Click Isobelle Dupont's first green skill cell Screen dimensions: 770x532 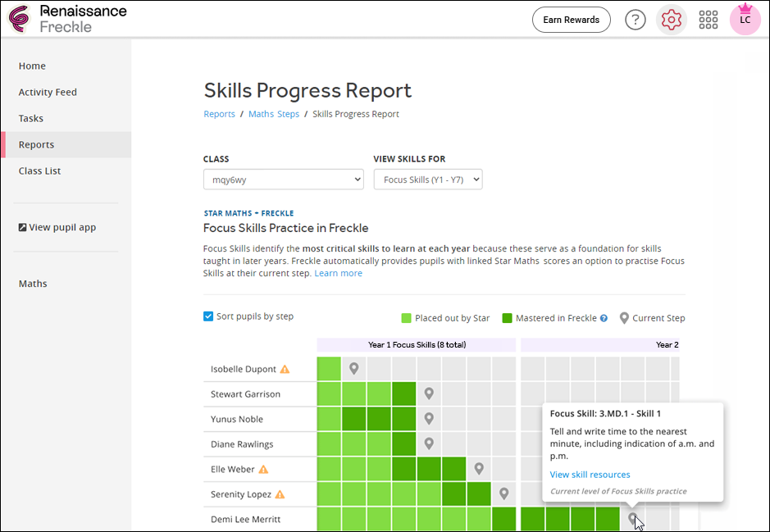click(329, 369)
